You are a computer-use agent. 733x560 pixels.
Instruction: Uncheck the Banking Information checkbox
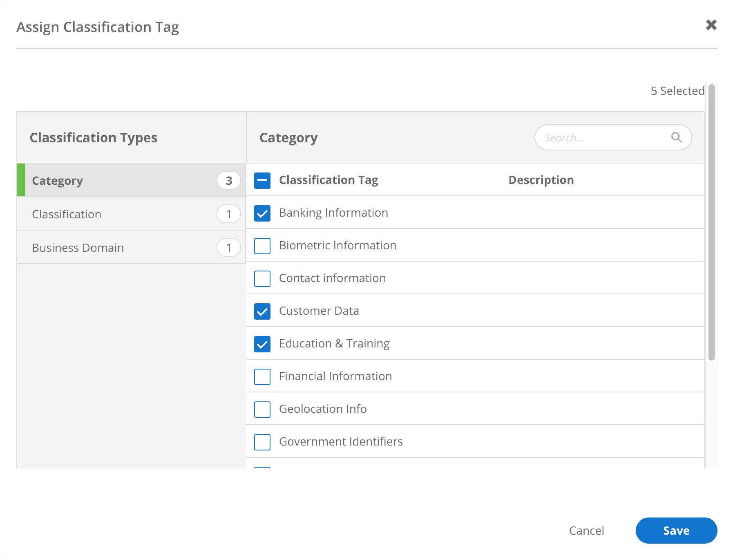(x=262, y=213)
